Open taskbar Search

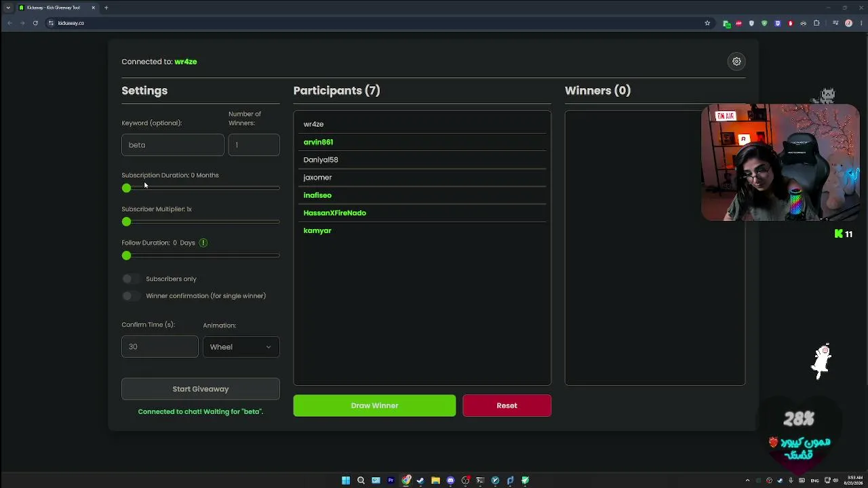pyautogui.click(x=361, y=481)
